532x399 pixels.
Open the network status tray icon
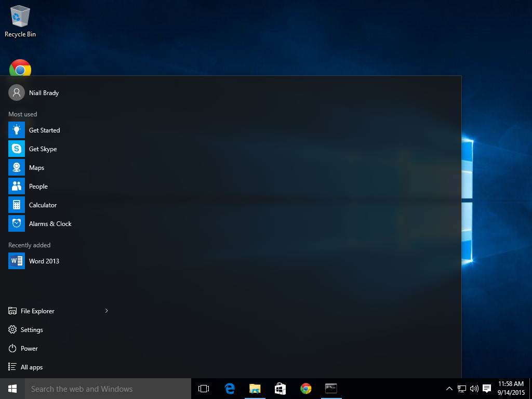pyautogui.click(x=462, y=389)
